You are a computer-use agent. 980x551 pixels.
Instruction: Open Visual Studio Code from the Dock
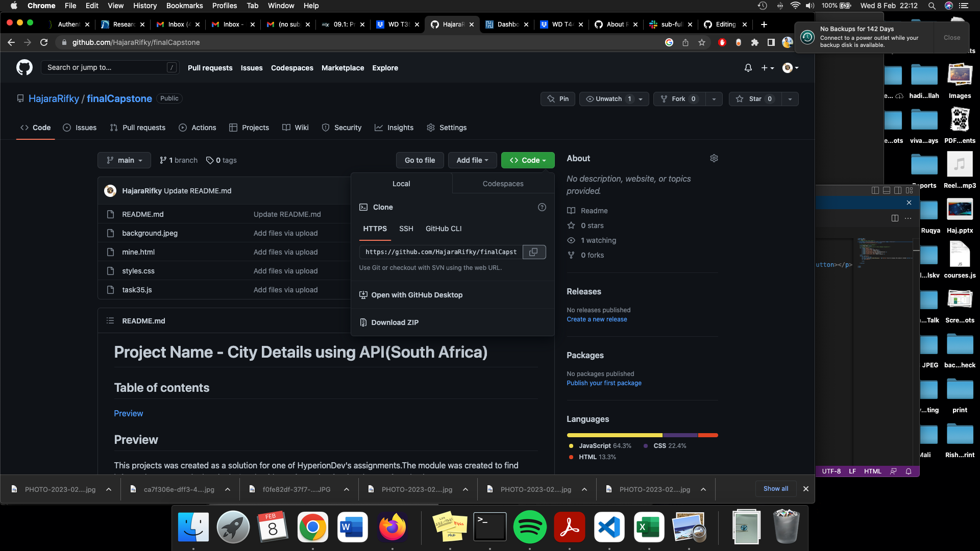[x=609, y=527]
